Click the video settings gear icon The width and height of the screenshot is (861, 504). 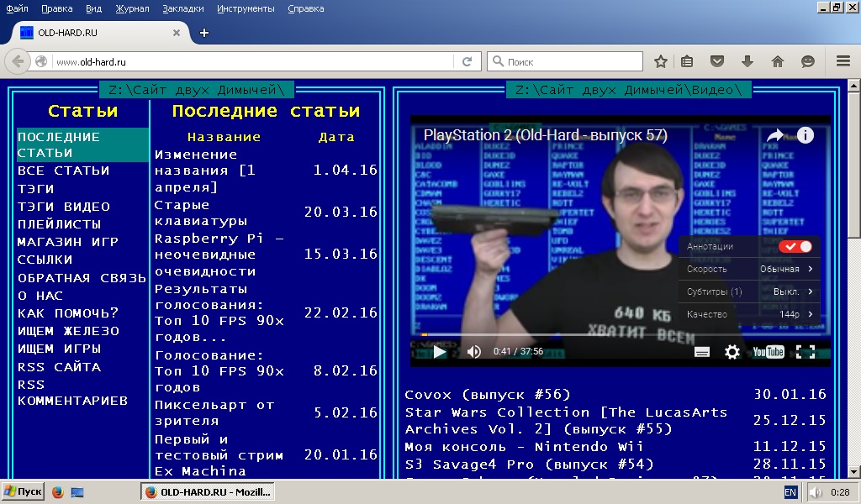click(x=732, y=351)
